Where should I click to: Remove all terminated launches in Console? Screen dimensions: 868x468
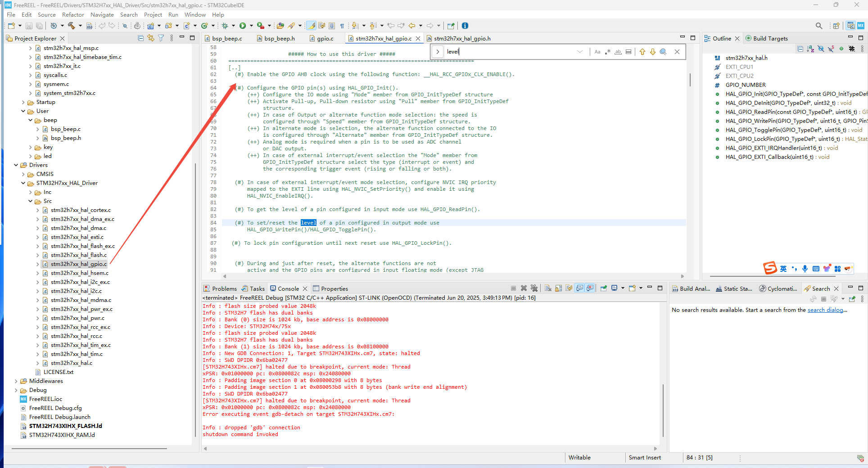click(x=534, y=288)
